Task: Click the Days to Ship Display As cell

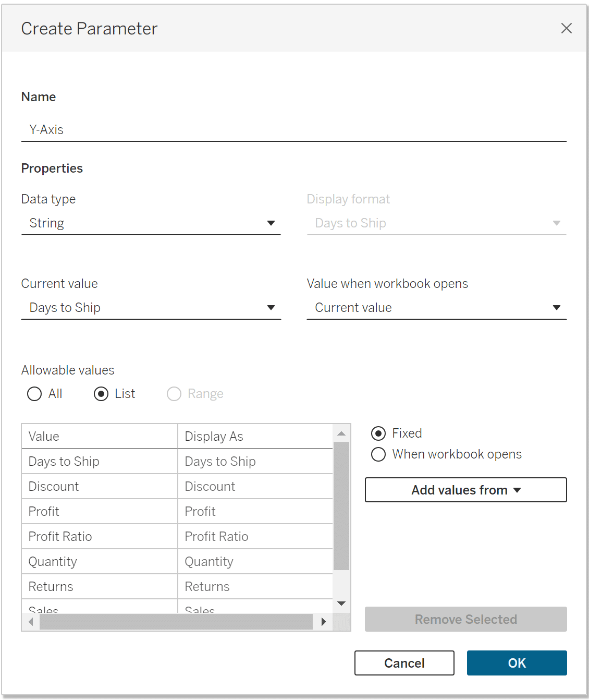Action: [255, 462]
